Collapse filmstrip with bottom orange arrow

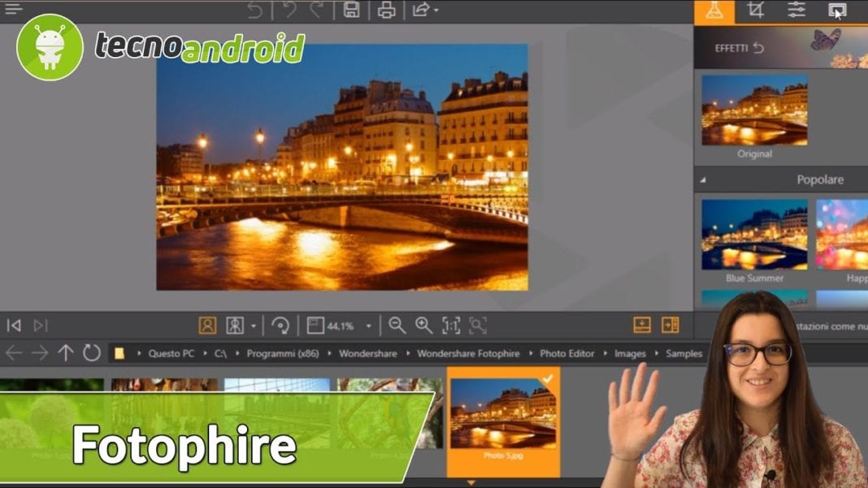(471, 483)
